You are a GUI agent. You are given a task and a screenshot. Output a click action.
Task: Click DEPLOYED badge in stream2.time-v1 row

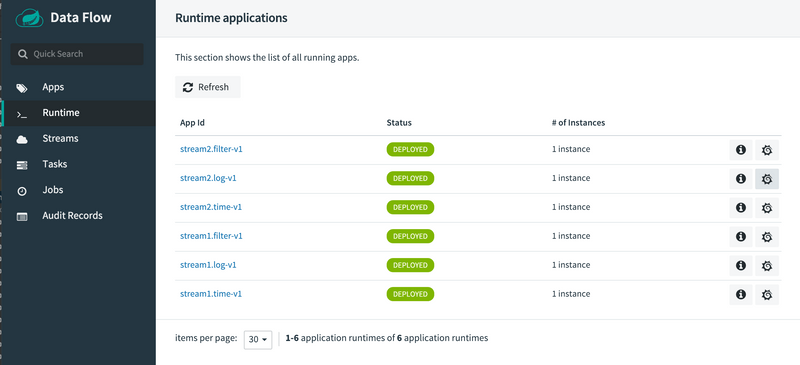(x=410, y=207)
